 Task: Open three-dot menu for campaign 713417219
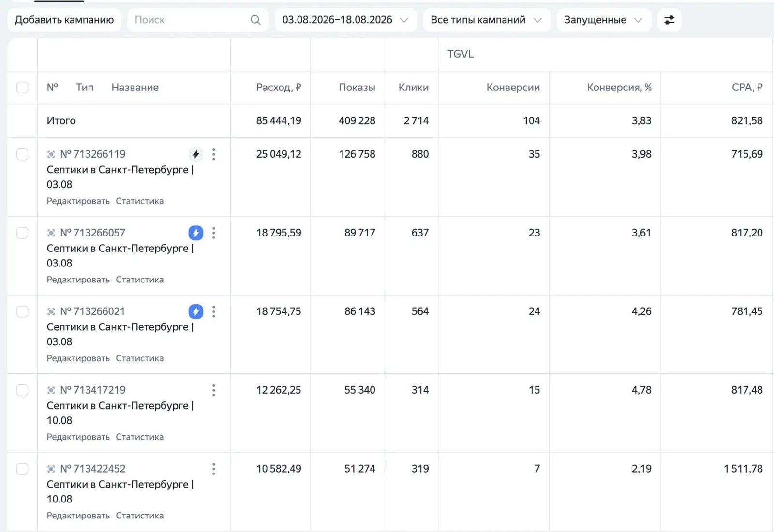(x=213, y=390)
